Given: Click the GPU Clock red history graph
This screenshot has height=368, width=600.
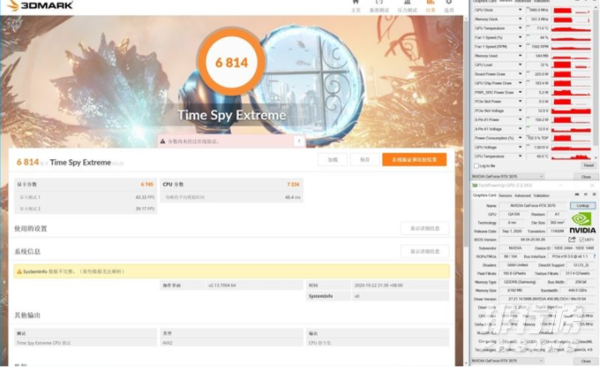Looking at the screenshot, I should pyautogui.click(x=572, y=10).
